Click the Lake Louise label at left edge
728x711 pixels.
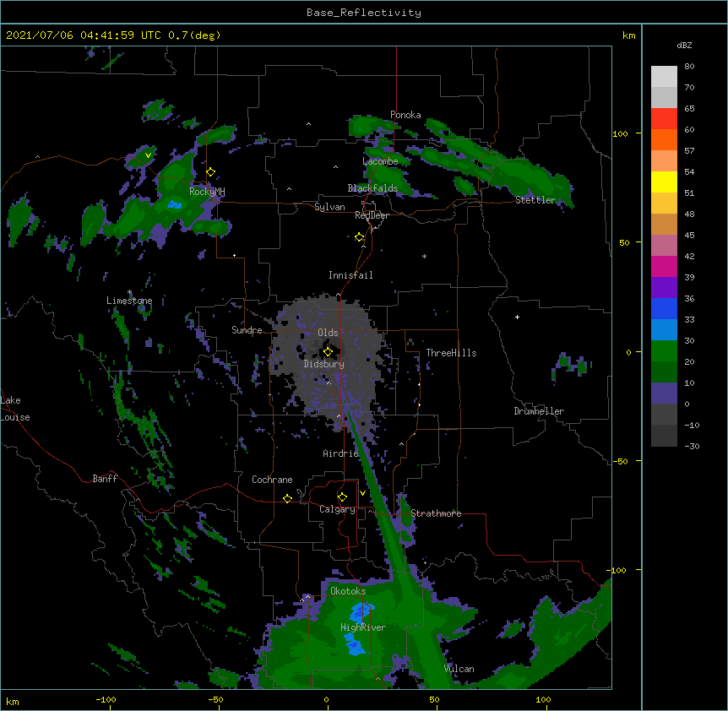click(15, 409)
